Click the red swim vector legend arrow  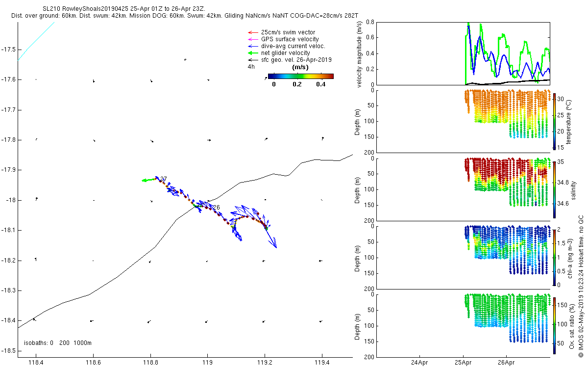(x=253, y=32)
